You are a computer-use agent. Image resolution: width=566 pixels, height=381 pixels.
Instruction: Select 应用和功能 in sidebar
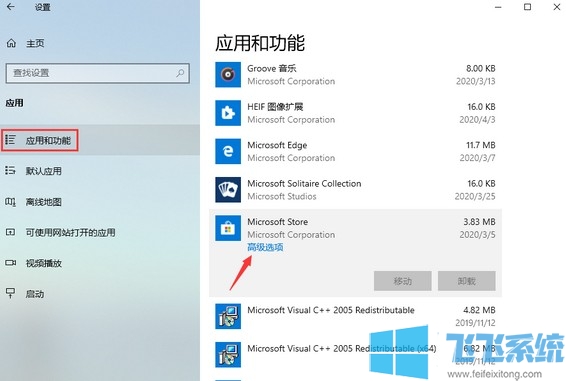[x=100, y=140]
